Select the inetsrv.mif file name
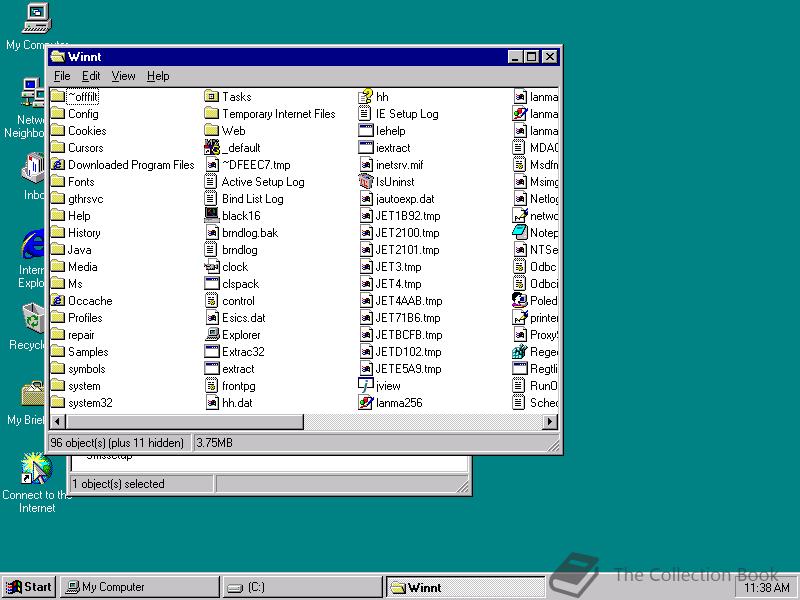 399,165
